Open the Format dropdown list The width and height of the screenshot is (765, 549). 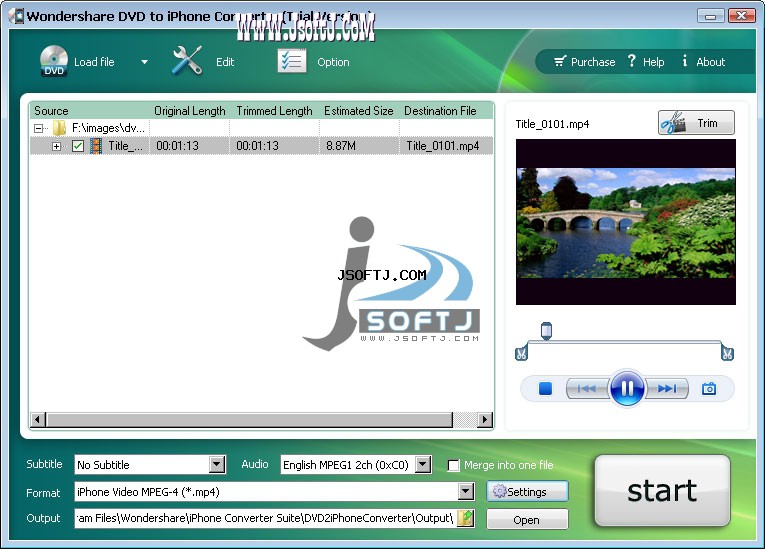pos(466,491)
